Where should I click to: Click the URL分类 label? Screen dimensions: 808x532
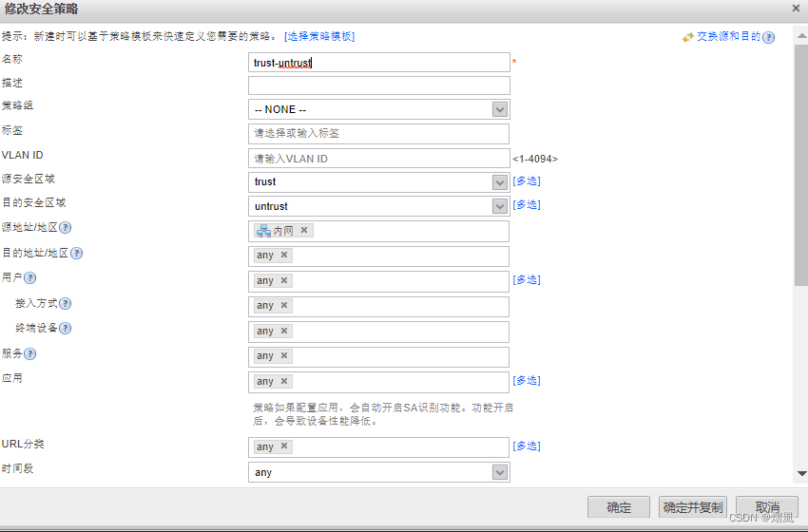coord(23,444)
